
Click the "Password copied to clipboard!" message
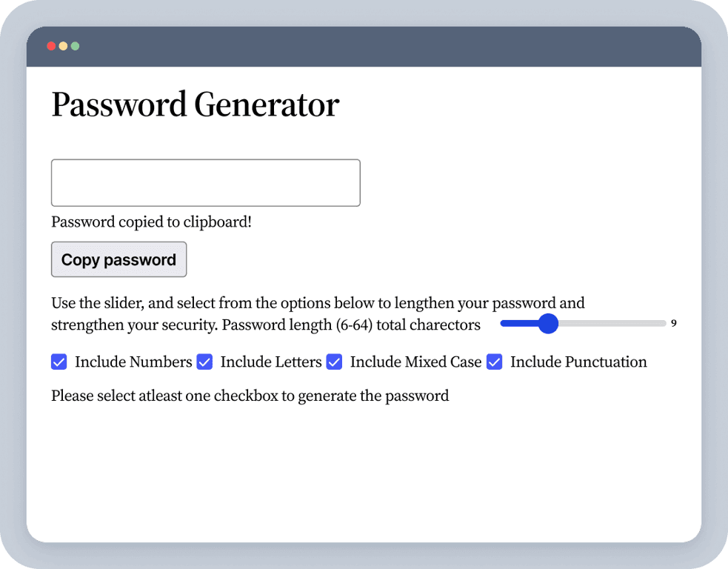[x=151, y=222]
